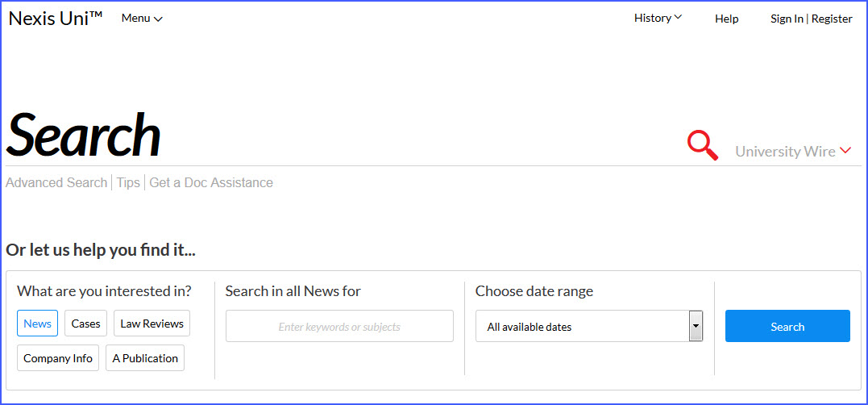
Task: Open the Help page
Action: [x=727, y=19]
